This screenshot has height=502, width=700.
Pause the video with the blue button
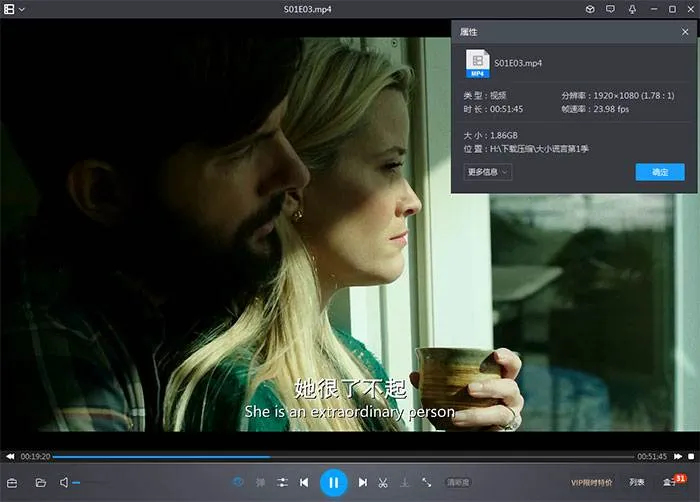(333, 482)
